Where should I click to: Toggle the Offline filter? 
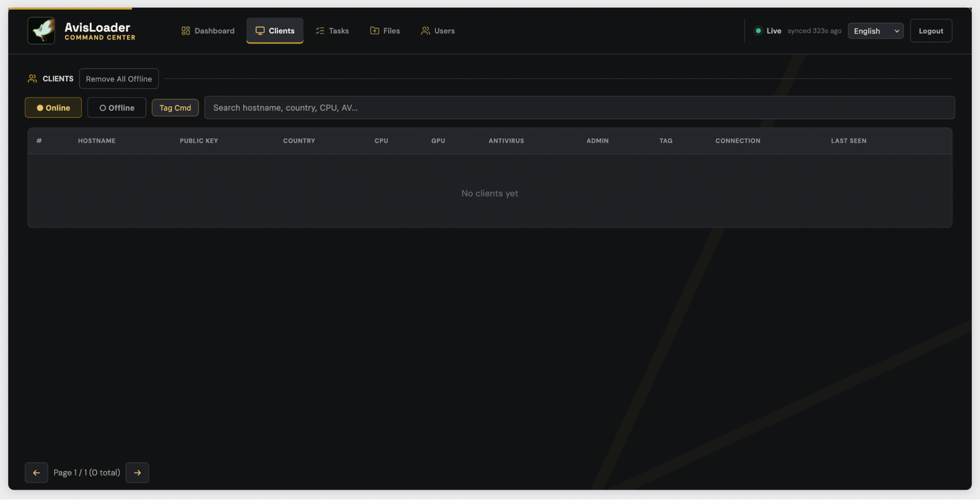click(117, 108)
